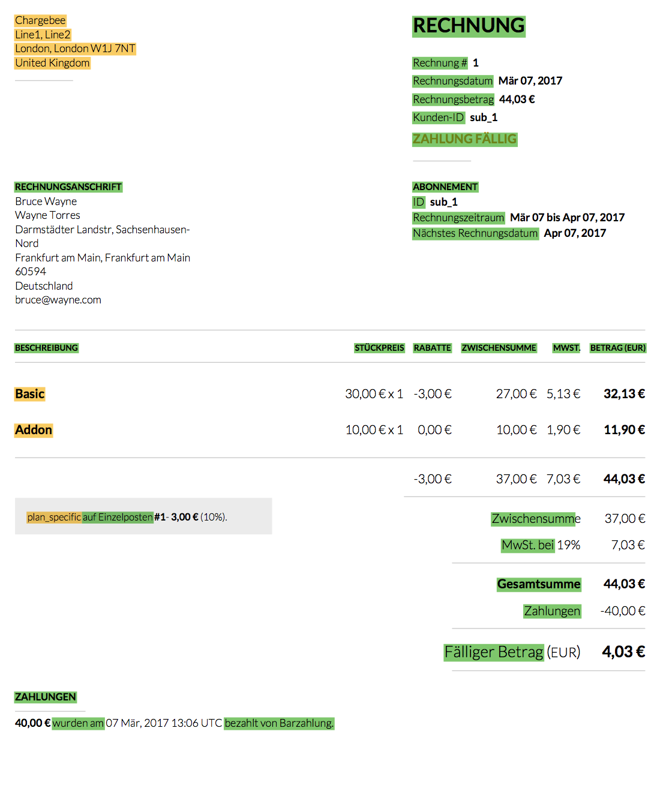Click the bruce@wayne.com email address
The width and height of the screenshot is (672, 788).
tap(58, 300)
